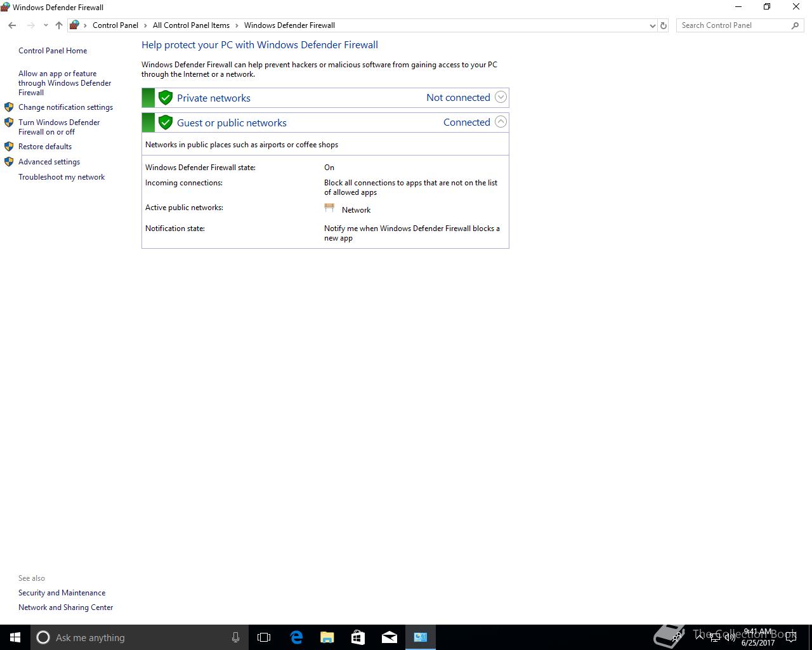Open Microsoft Store from taskbar
Image resolution: width=812 pixels, height=650 pixels.
(x=358, y=637)
